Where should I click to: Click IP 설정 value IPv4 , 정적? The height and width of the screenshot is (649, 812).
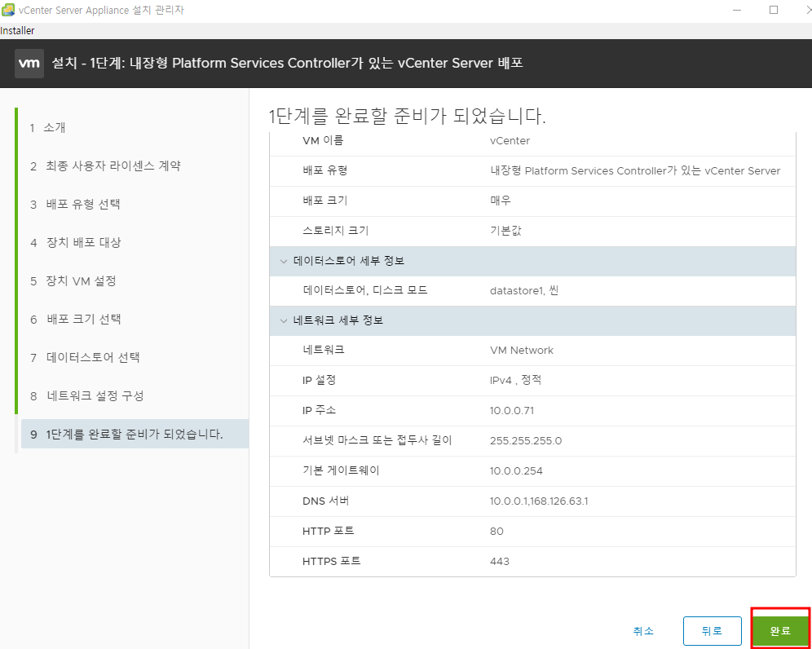tap(515, 380)
